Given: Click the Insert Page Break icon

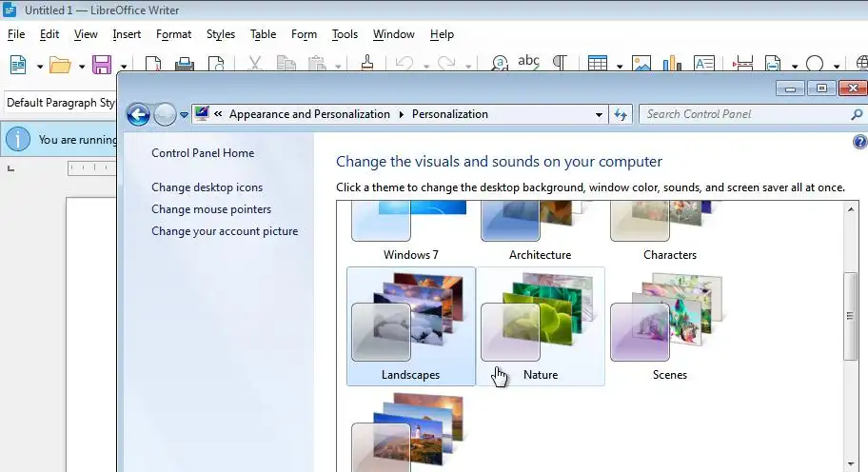Looking at the screenshot, I should [x=742, y=64].
